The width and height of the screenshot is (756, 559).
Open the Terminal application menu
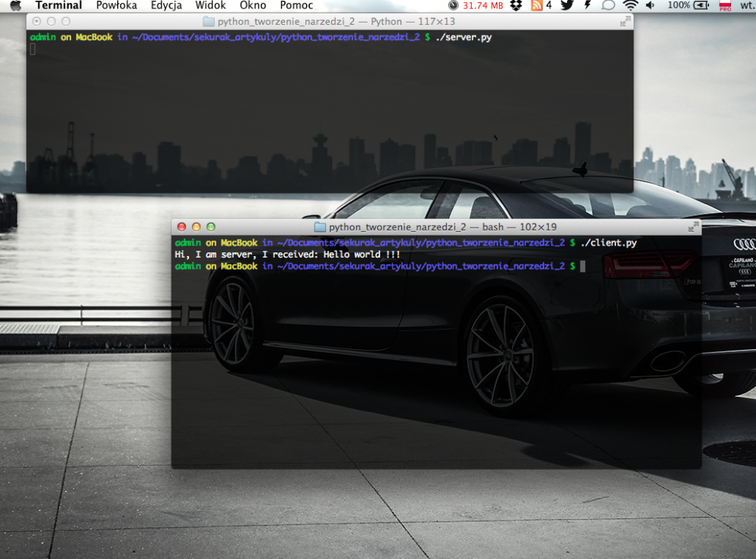point(59,5)
